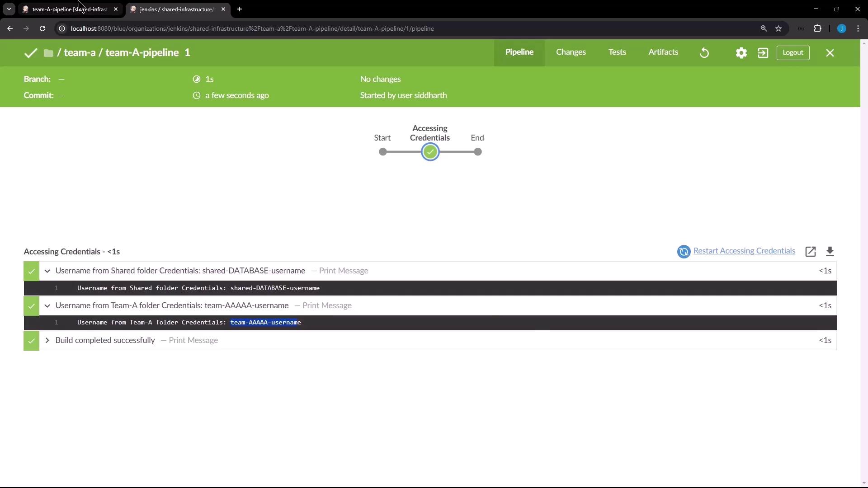Click the 'a few seconds ago' timestamp

click(x=237, y=95)
